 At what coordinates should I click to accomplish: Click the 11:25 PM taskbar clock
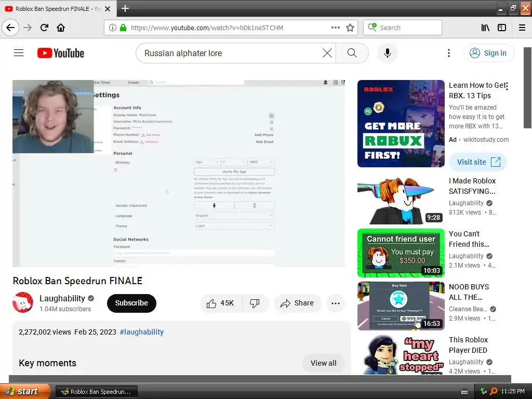pyautogui.click(x=513, y=391)
